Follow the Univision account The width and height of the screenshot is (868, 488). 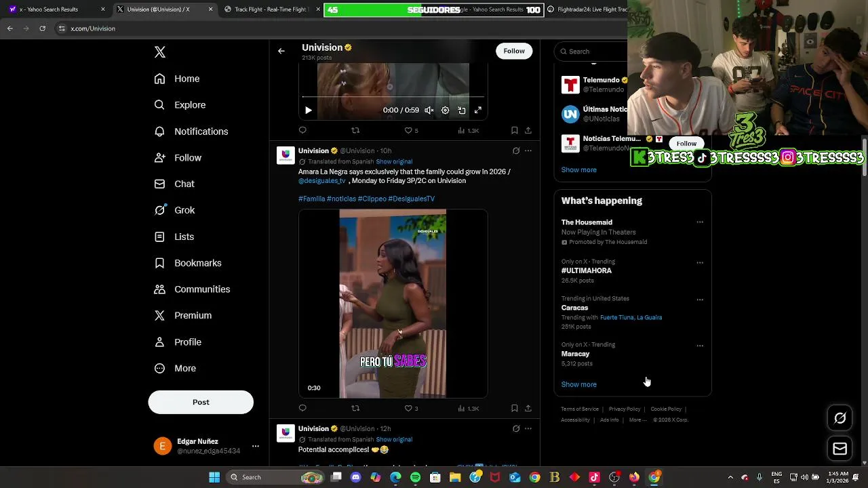coord(514,51)
